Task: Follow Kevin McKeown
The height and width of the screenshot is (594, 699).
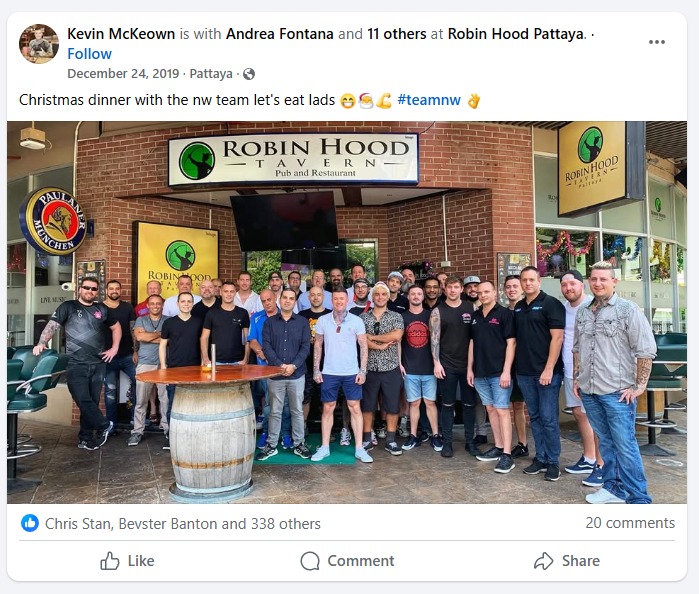Action: [x=89, y=54]
